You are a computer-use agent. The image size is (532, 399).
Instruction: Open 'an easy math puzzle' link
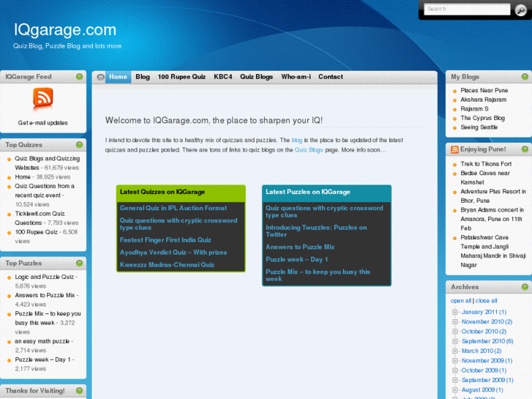[x=42, y=341]
